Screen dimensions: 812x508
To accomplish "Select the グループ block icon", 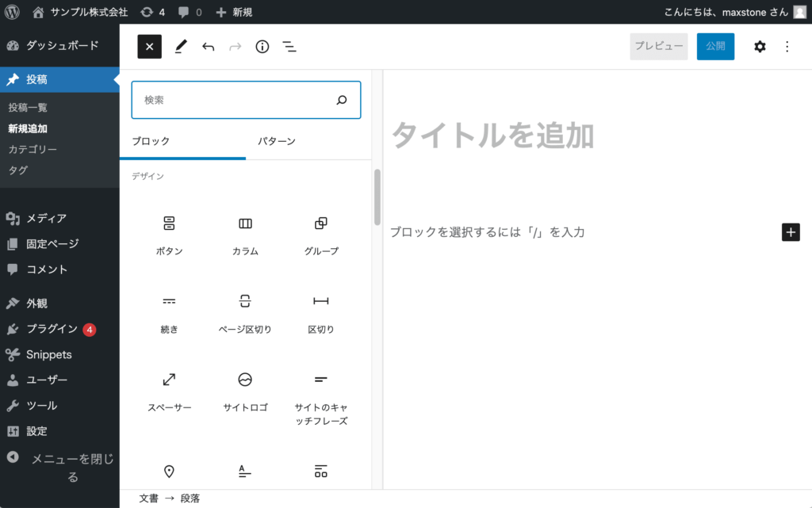I will [320, 224].
